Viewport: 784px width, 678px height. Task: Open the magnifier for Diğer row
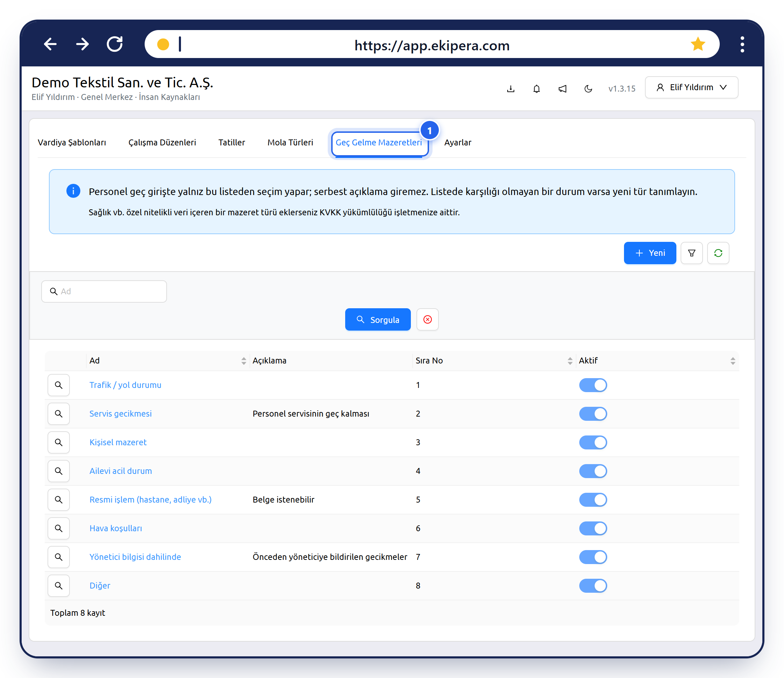coord(59,586)
